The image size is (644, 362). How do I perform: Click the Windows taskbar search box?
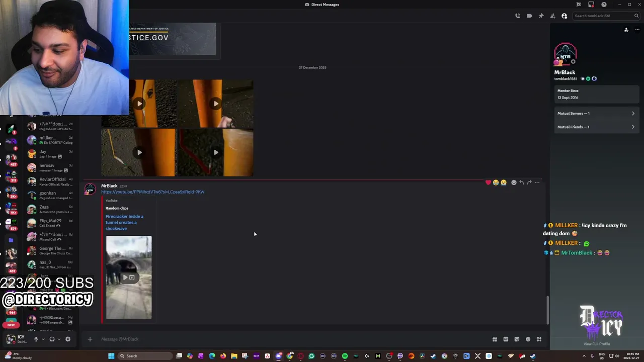(x=145, y=356)
